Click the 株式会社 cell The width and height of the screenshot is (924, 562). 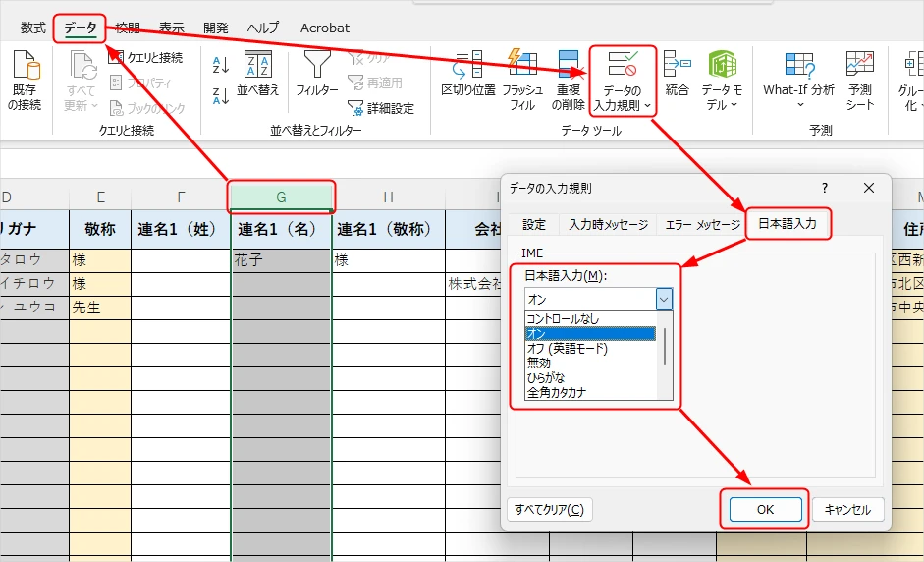(x=474, y=284)
